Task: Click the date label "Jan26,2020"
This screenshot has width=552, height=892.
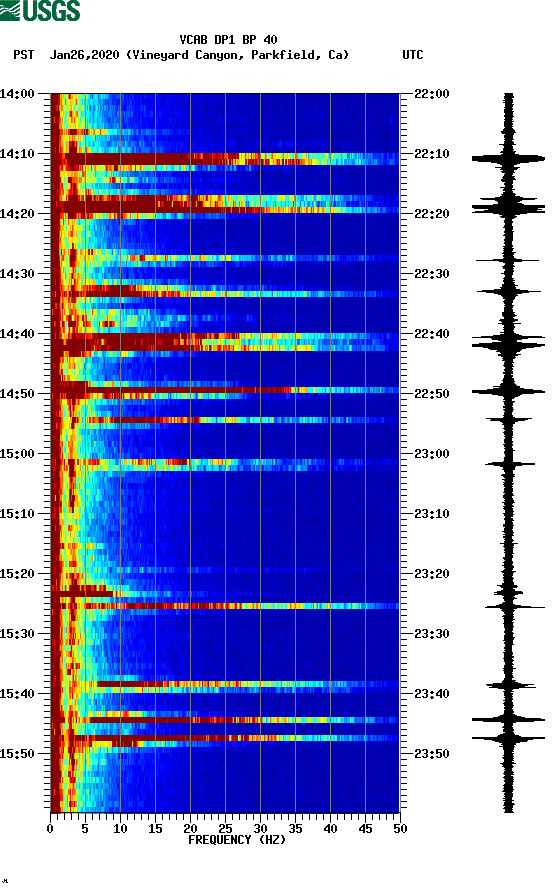Action: coord(84,55)
